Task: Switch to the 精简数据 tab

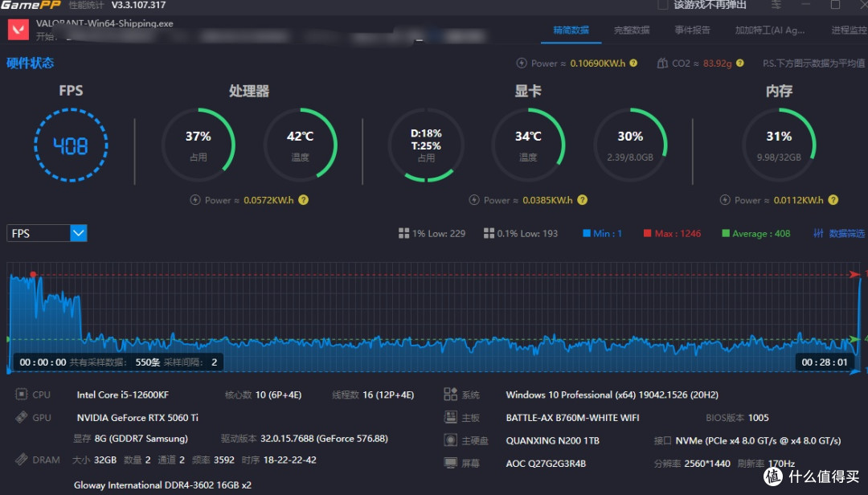Action: (571, 30)
